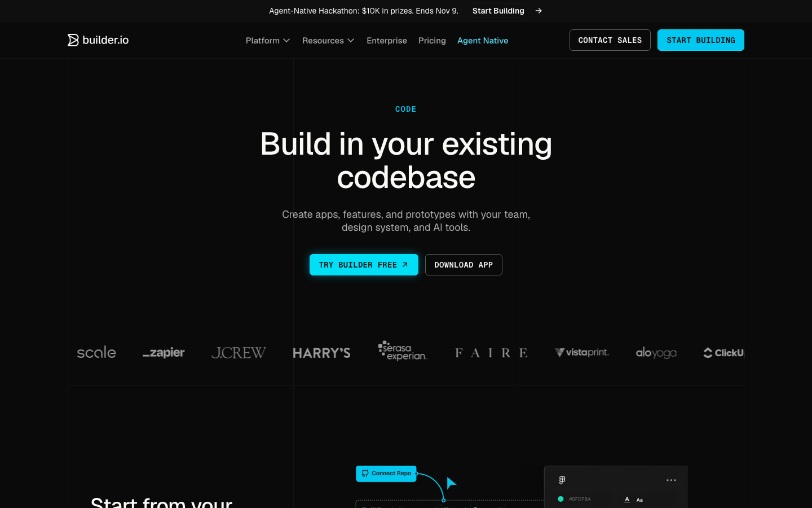Click the Download App button
The image size is (812, 508).
click(x=464, y=265)
